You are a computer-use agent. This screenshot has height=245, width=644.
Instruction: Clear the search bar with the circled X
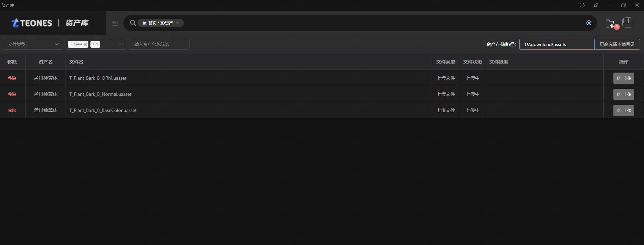click(x=589, y=23)
